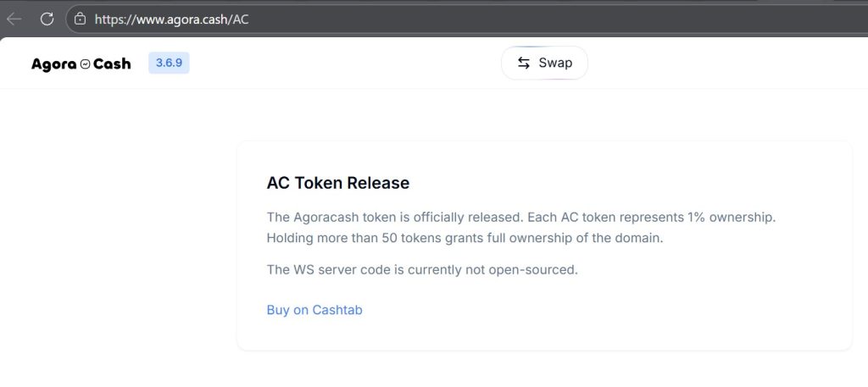Click empty space below the Buy on Cashtab link
The height and width of the screenshot is (387, 868).
(542, 334)
